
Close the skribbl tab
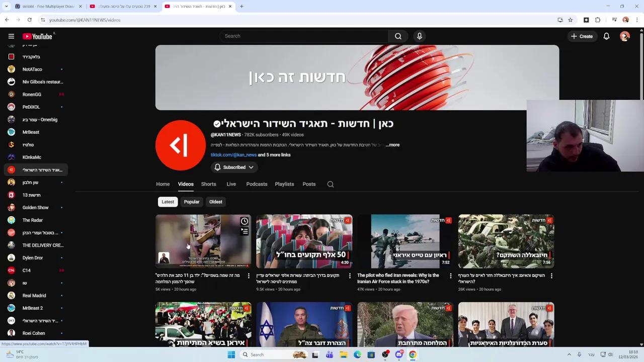click(80, 7)
